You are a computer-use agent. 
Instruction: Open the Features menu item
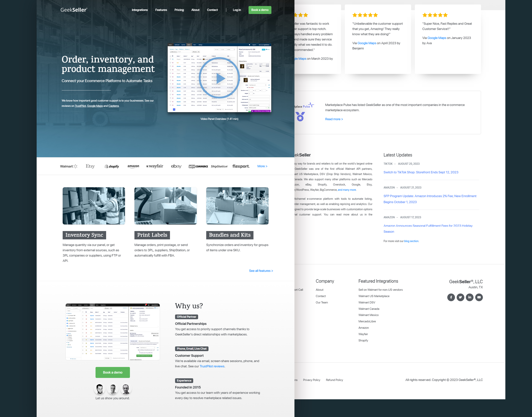[161, 10]
